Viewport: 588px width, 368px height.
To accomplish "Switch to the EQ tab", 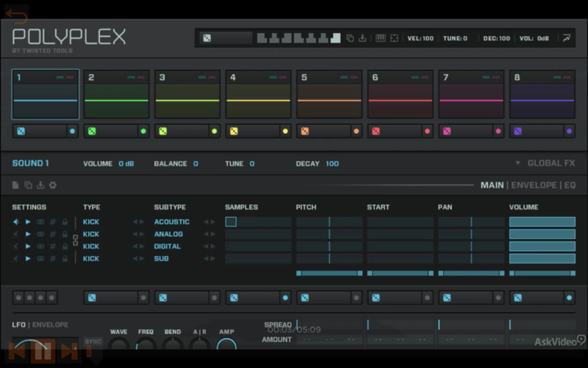I will [570, 185].
